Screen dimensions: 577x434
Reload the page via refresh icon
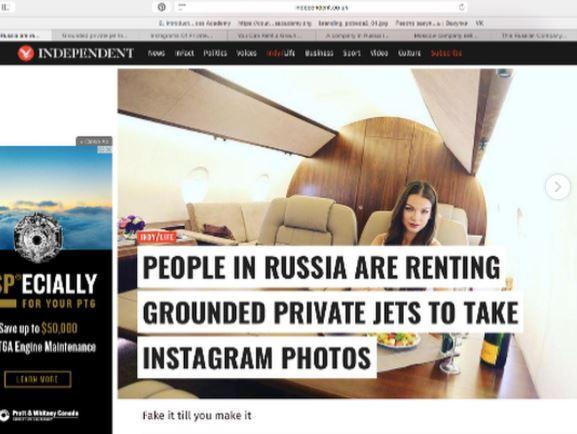point(461,7)
